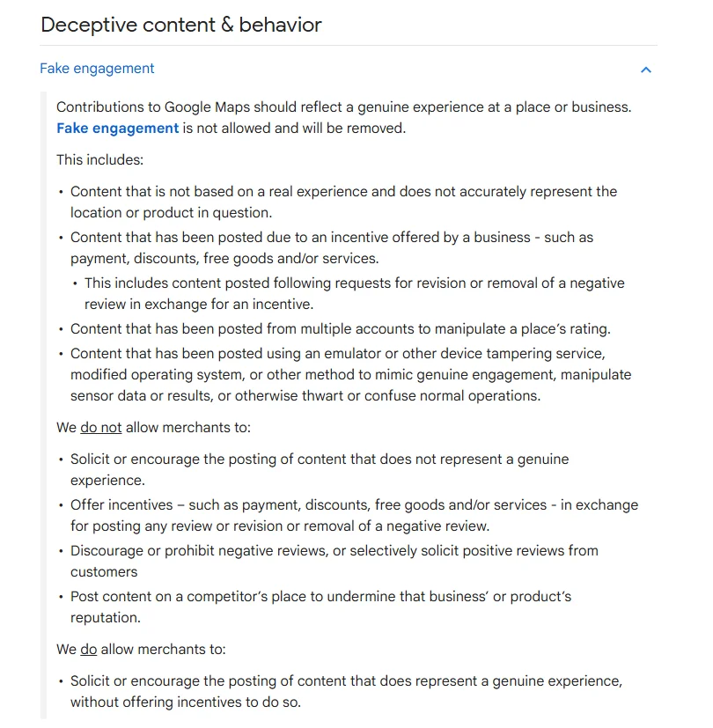This screenshot has height=728, width=713.
Task: Click the Deceptive content & behavior heading
Action: pos(181,25)
